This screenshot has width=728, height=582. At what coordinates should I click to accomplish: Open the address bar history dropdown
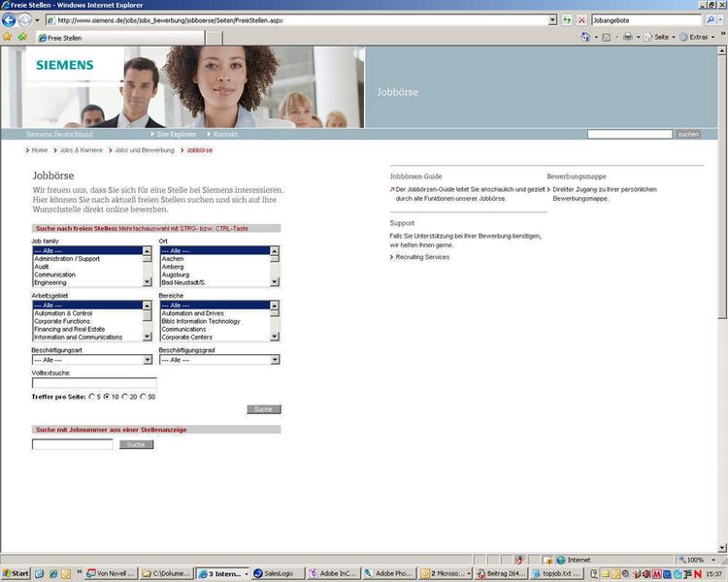(x=552, y=20)
